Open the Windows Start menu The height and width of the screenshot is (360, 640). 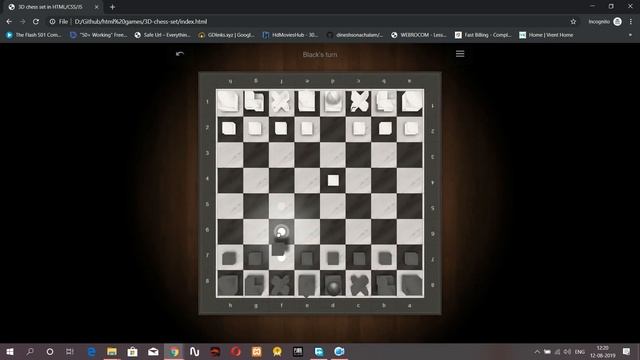point(10,351)
